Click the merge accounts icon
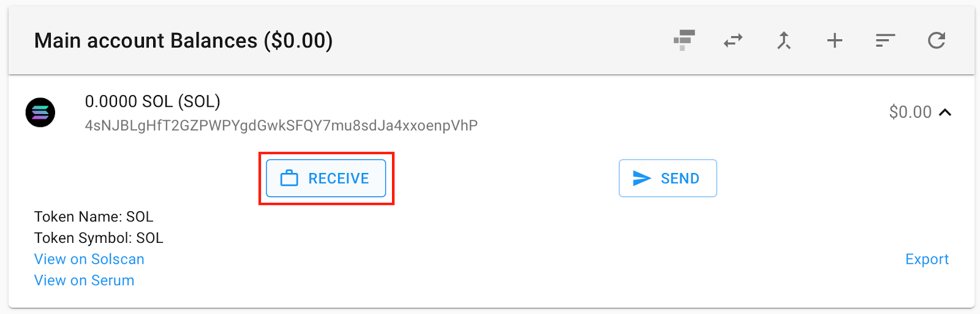Image resolution: width=980 pixels, height=314 pixels. [x=784, y=40]
